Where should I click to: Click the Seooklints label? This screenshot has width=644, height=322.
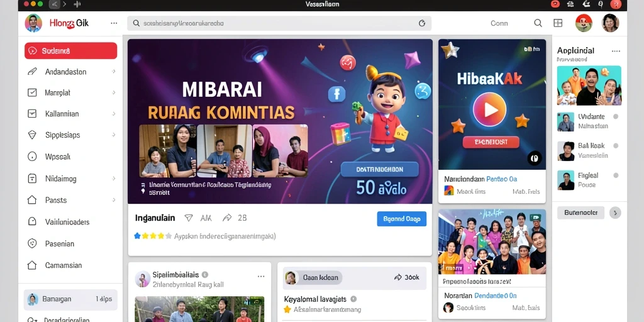[x=471, y=308]
